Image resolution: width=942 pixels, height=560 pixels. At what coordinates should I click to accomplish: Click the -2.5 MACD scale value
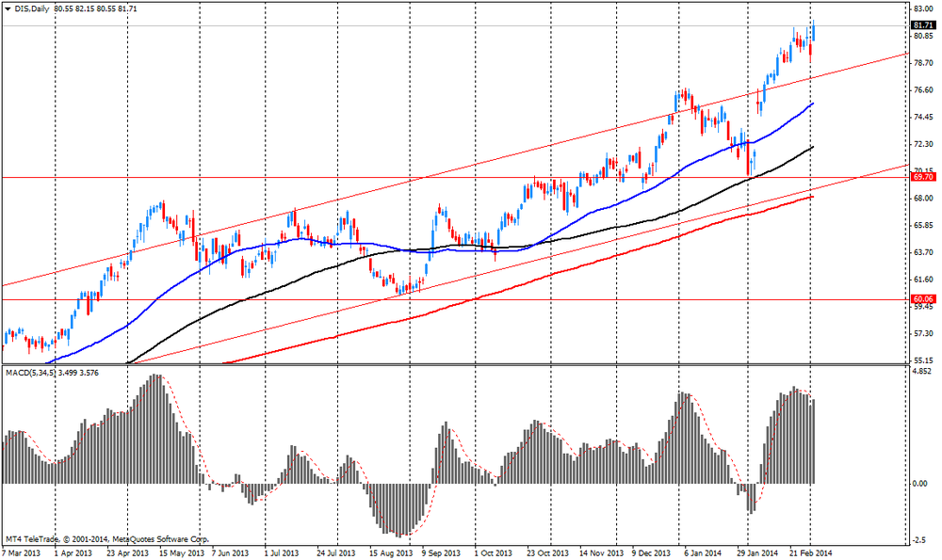point(921,541)
